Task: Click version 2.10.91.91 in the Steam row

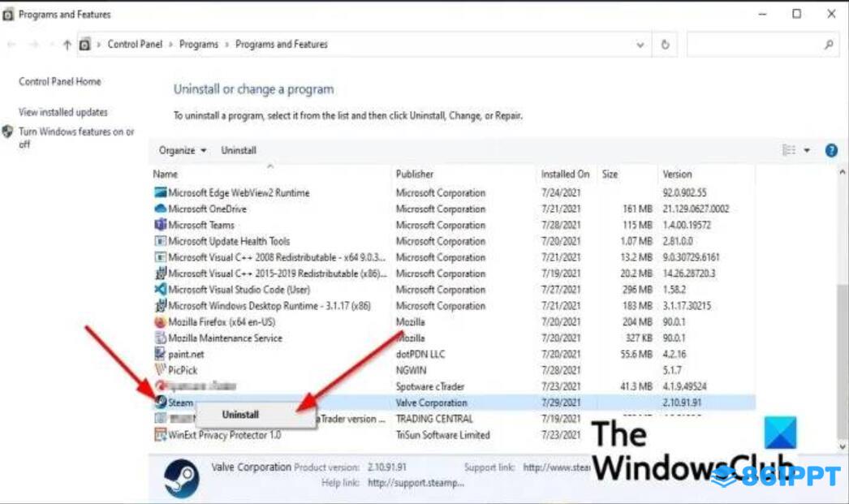Action: click(682, 403)
